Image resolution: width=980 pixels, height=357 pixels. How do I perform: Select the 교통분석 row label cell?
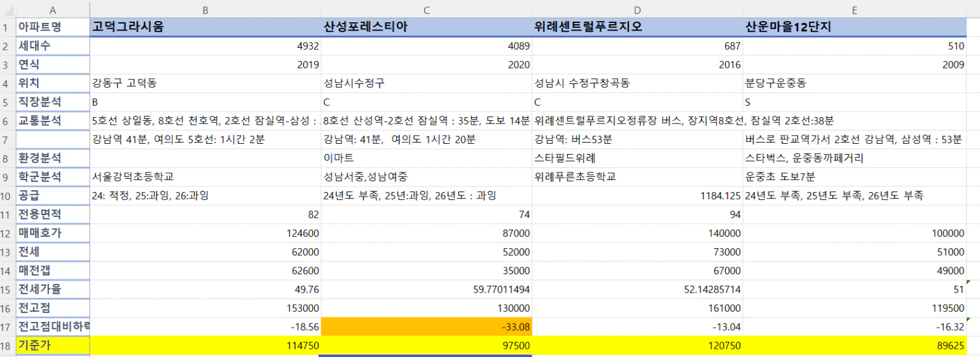(x=52, y=120)
